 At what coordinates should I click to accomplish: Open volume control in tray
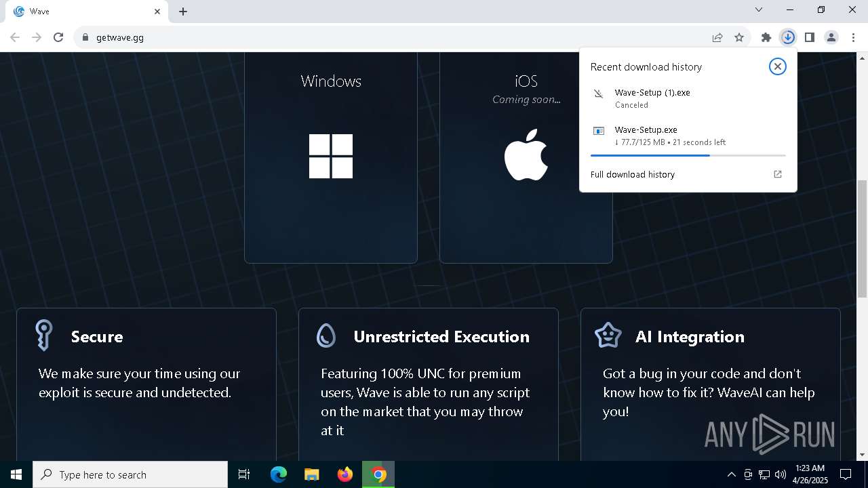tap(781, 474)
